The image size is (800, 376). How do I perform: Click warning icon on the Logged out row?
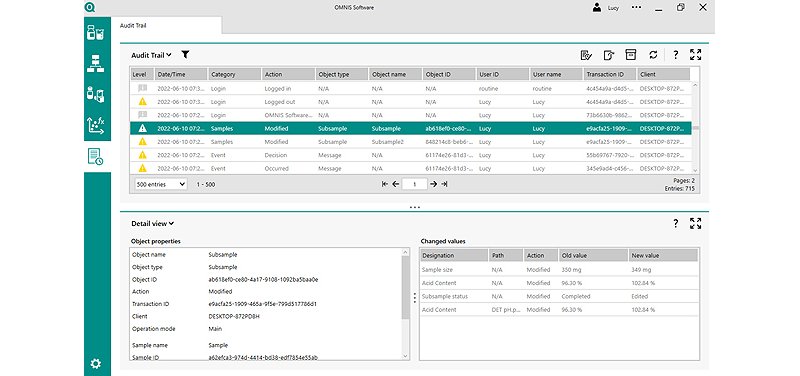[142, 102]
